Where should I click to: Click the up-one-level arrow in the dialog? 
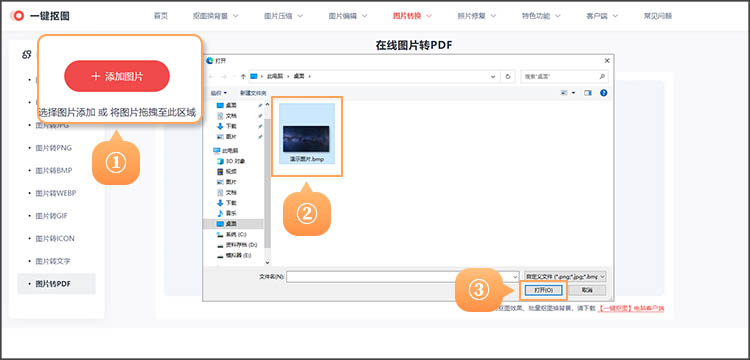coord(243,76)
